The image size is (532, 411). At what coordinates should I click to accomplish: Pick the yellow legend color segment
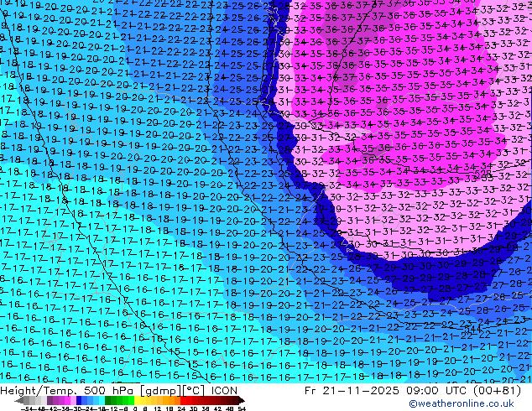coord(137,400)
